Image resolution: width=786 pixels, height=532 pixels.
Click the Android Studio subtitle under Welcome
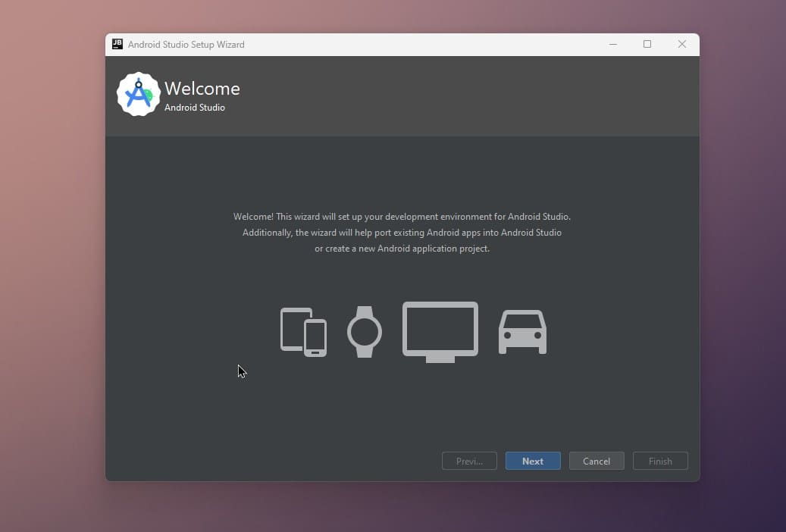point(195,108)
